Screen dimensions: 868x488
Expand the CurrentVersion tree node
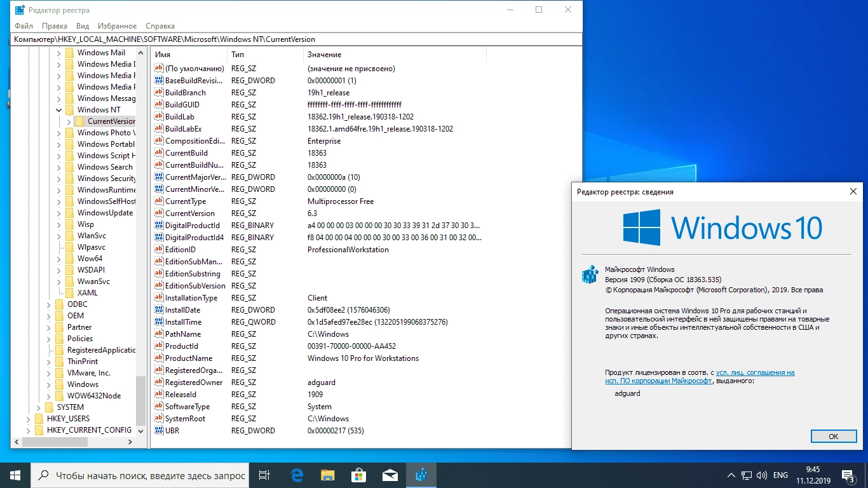point(69,121)
